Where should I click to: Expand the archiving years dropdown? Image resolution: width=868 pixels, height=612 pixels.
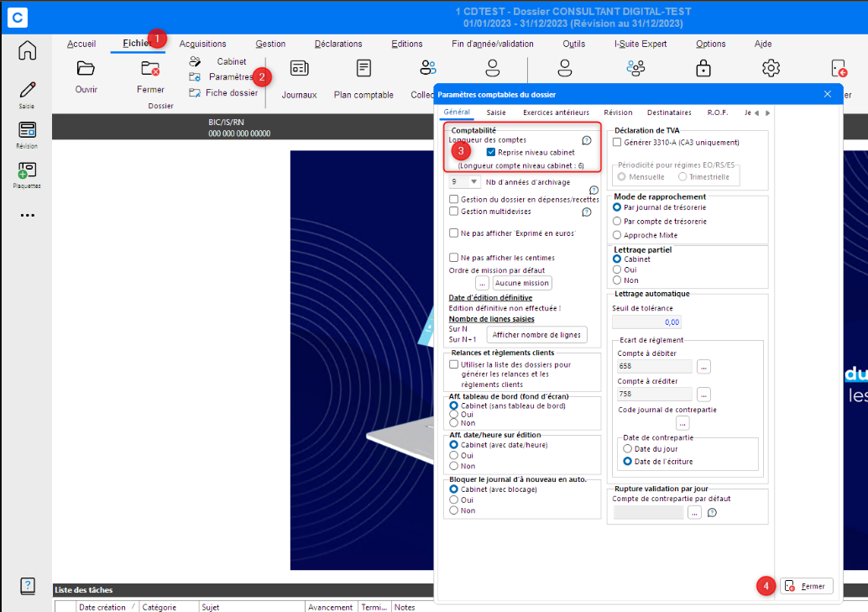[x=473, y=181]
